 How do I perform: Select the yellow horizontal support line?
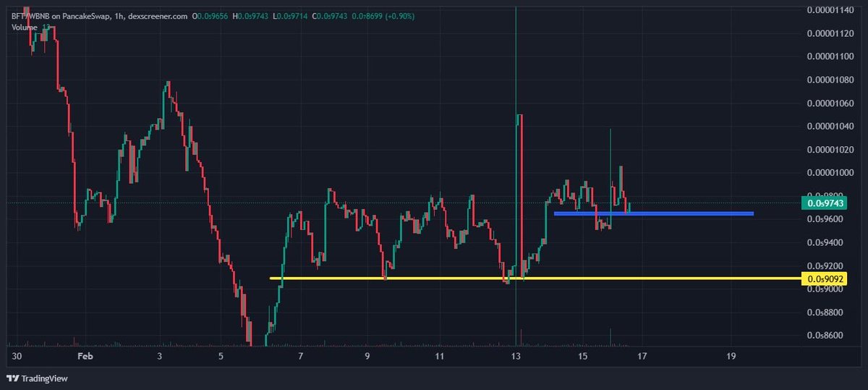[x=535, y=278]
